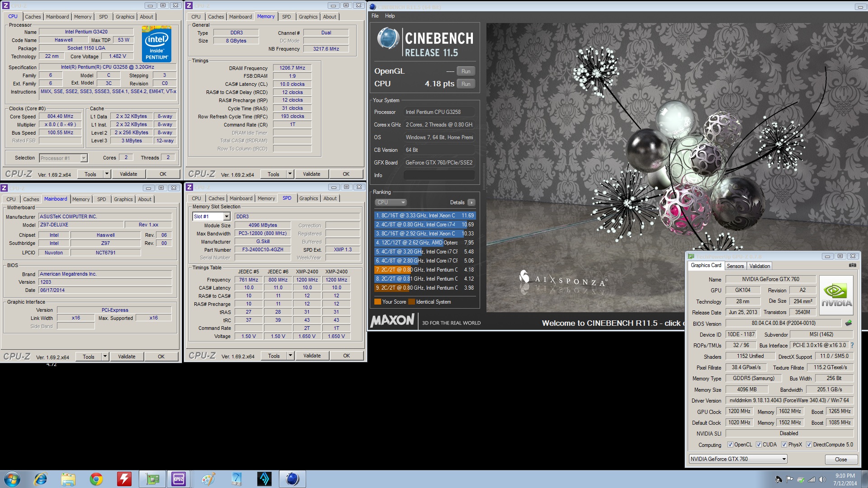Toggle the PhysX checkbox in GPU-Z
This screenshot has width=868, height=488.
pos(784,445)
